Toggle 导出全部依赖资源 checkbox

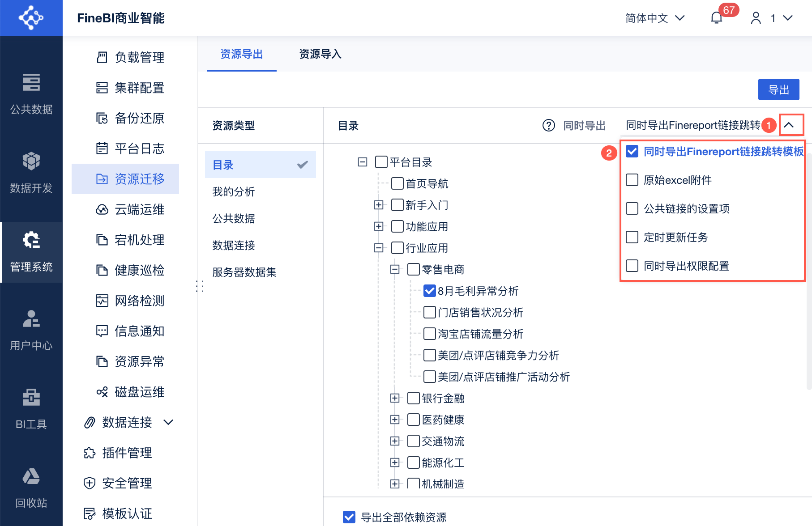(349, 517)
